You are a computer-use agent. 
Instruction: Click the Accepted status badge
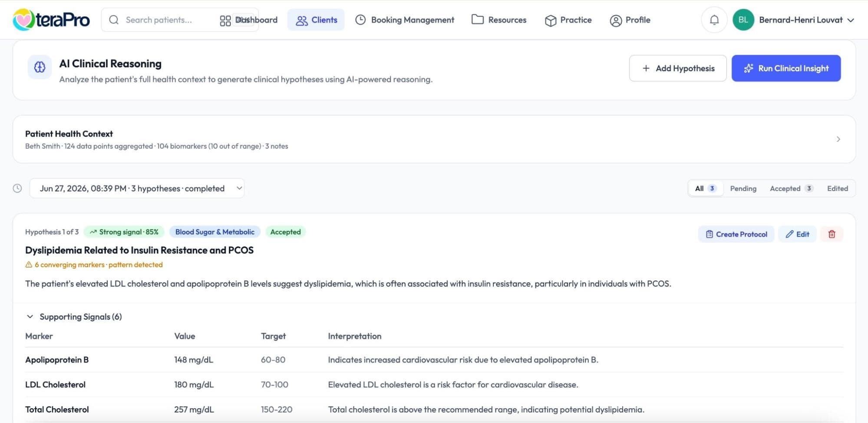click(x=285, y=232)
